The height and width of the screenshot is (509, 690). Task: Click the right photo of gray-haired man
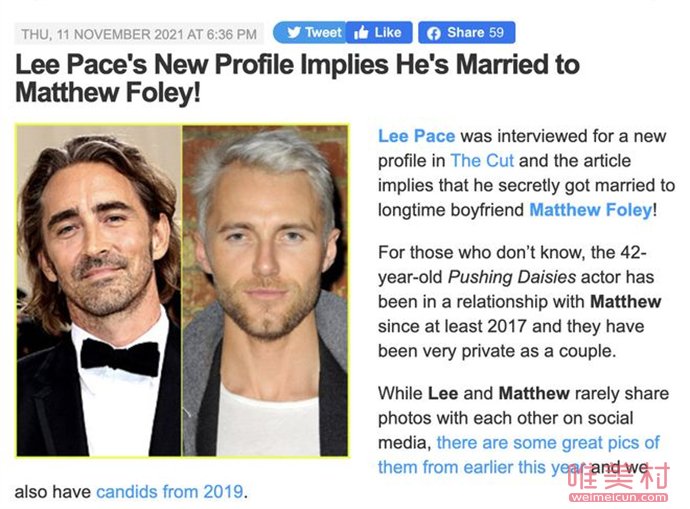[x=265, y=291]
